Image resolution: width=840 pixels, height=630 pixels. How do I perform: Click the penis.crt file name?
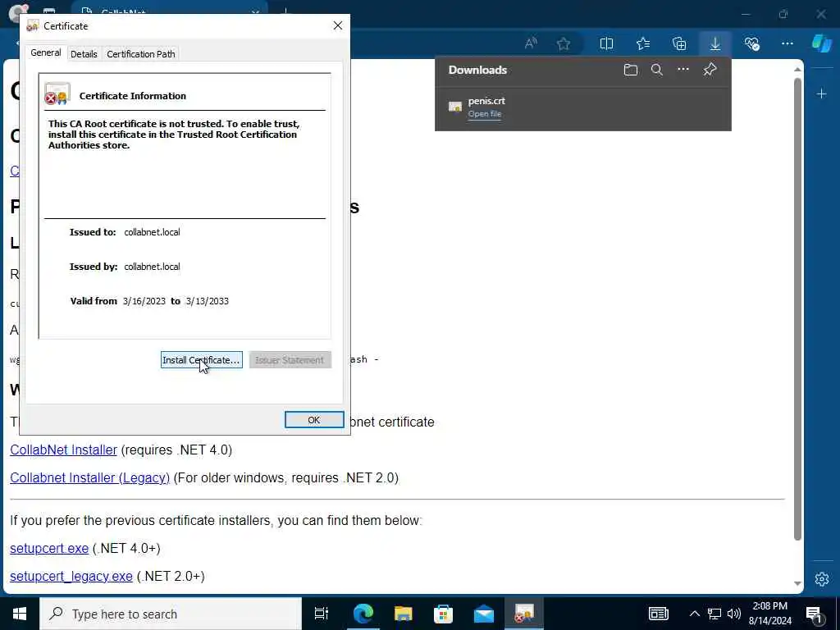pyautogui.click(x=486, y=101)
